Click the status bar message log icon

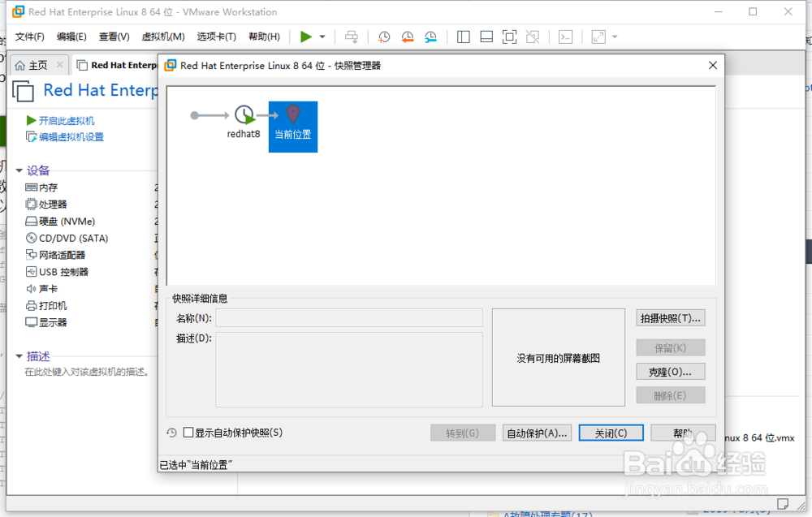click(783, 504)
